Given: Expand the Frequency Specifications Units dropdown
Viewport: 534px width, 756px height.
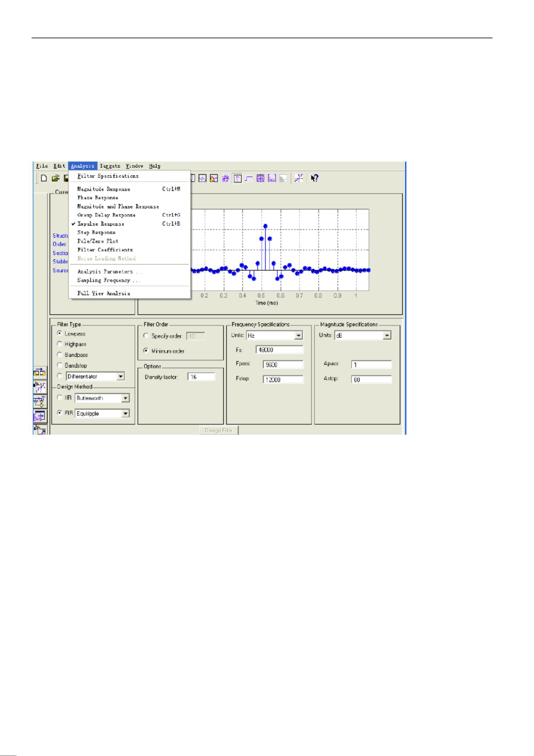Looking at the screenshot, I should tap(298, 336).
